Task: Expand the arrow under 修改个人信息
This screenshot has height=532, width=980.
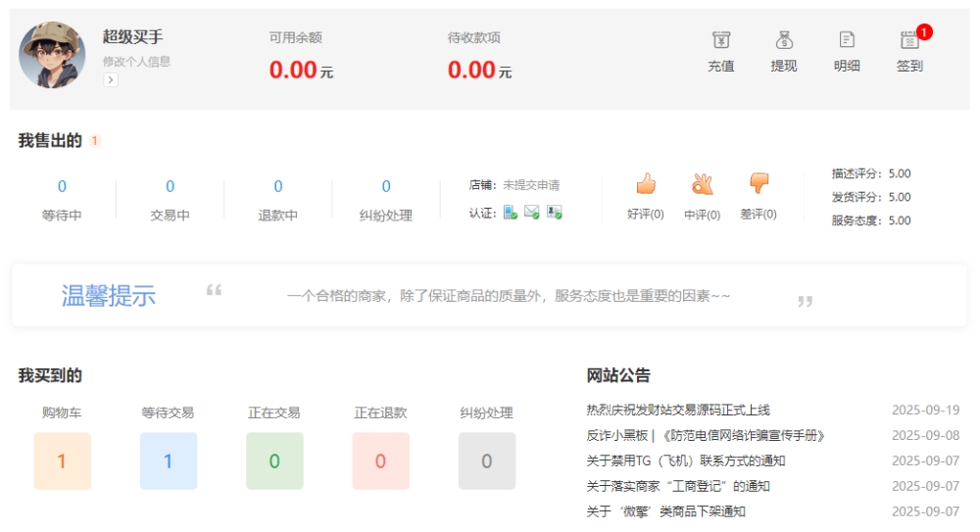Action: [x=111, y=80]
